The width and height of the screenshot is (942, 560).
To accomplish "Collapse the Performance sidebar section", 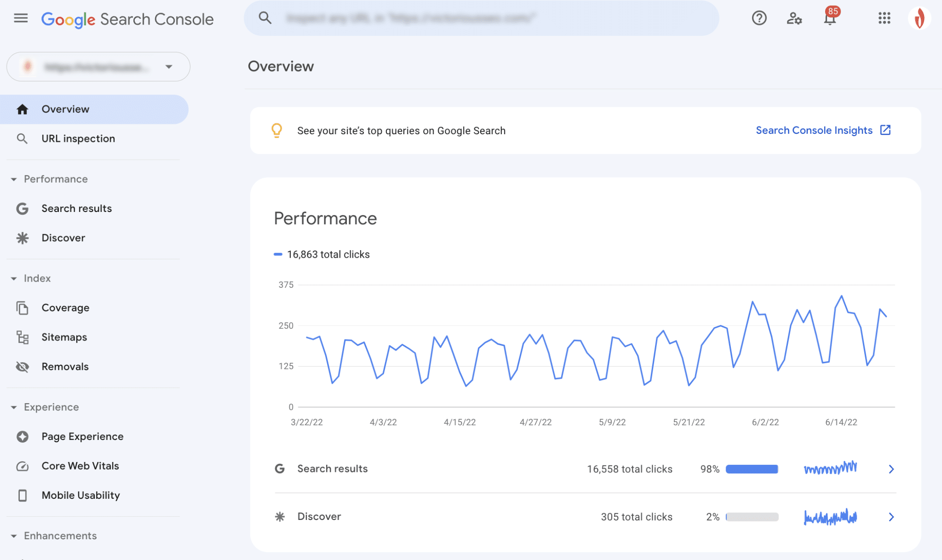I will coord(14,179).
